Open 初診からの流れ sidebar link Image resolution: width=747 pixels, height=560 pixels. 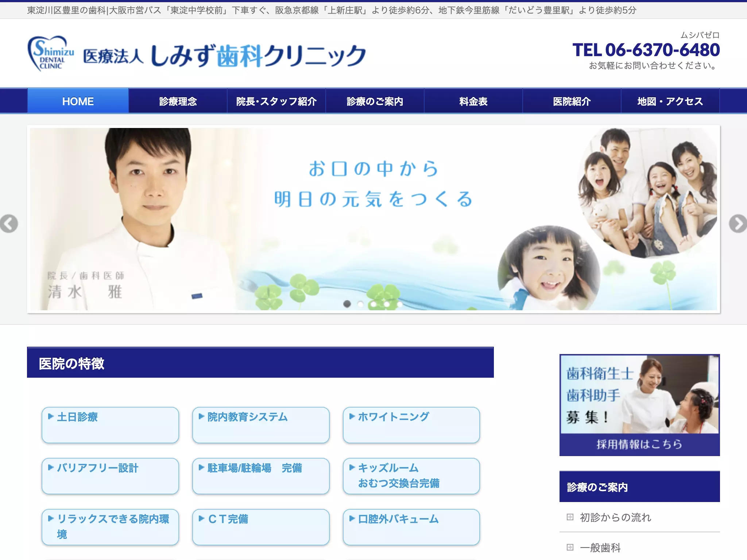pyautogui.click(x=615, y=517)
